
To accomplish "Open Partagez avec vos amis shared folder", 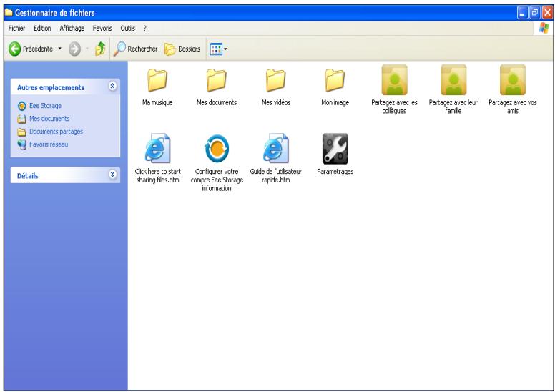I will click(x=513, y=79).
